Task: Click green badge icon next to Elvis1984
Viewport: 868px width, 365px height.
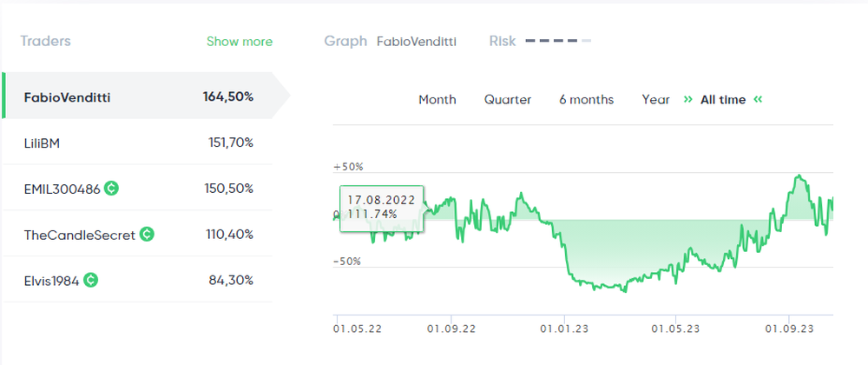Action: click(91, 280)
